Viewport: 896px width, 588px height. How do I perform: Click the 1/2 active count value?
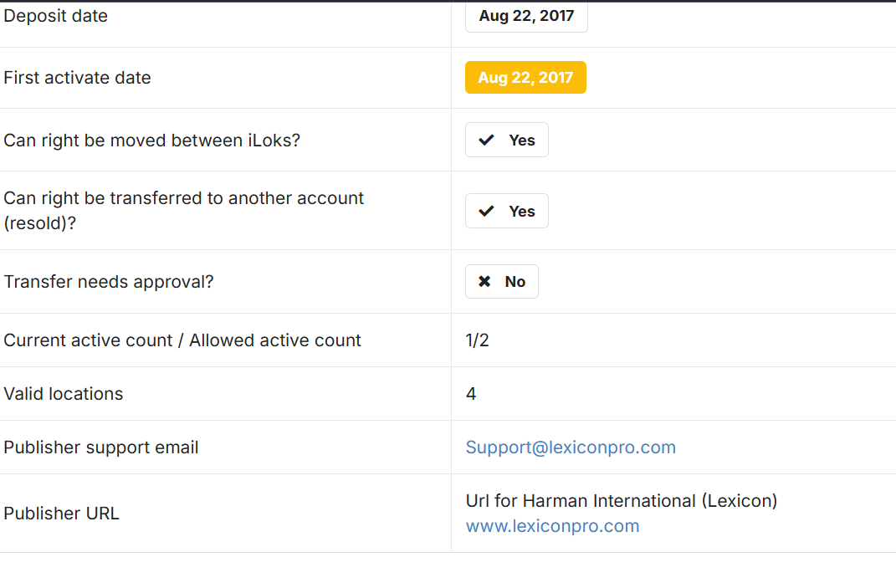477,340
